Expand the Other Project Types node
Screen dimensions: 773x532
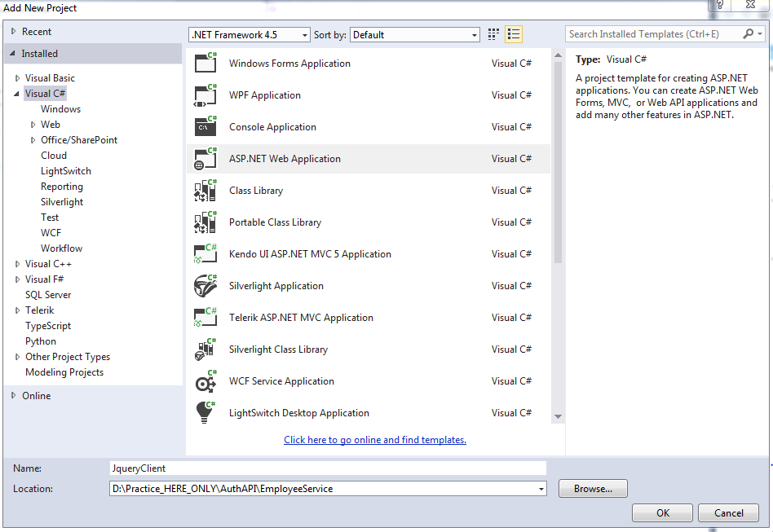(x=17, y=357)
